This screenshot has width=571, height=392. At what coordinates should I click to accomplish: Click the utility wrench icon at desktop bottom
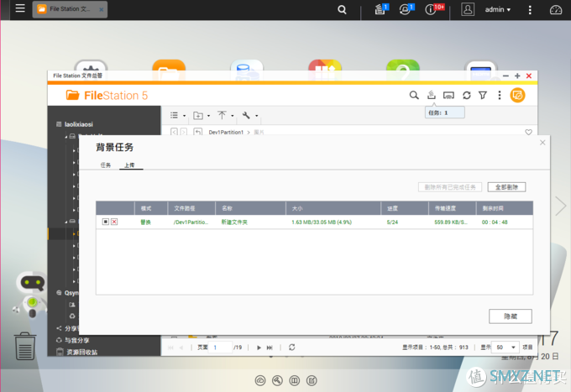coord(277,381)
